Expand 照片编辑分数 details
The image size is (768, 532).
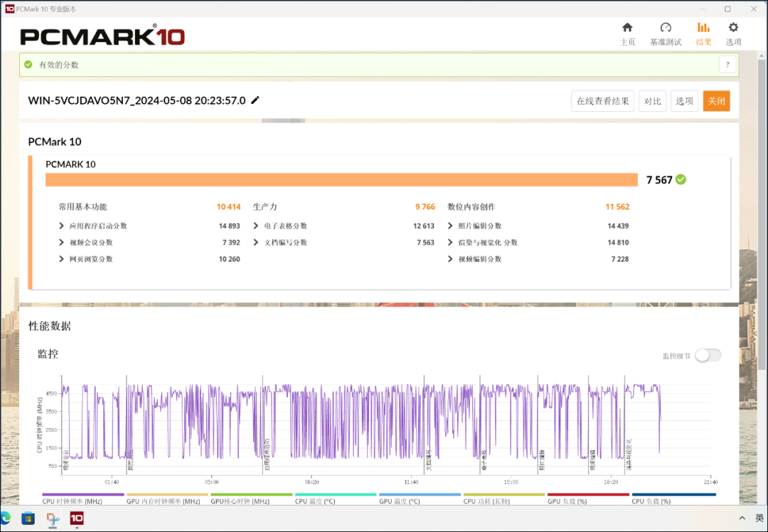click(450, 226)
